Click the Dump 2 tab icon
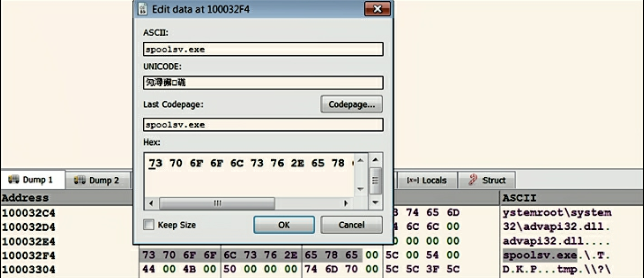The image size is (644, 278). 79,180
